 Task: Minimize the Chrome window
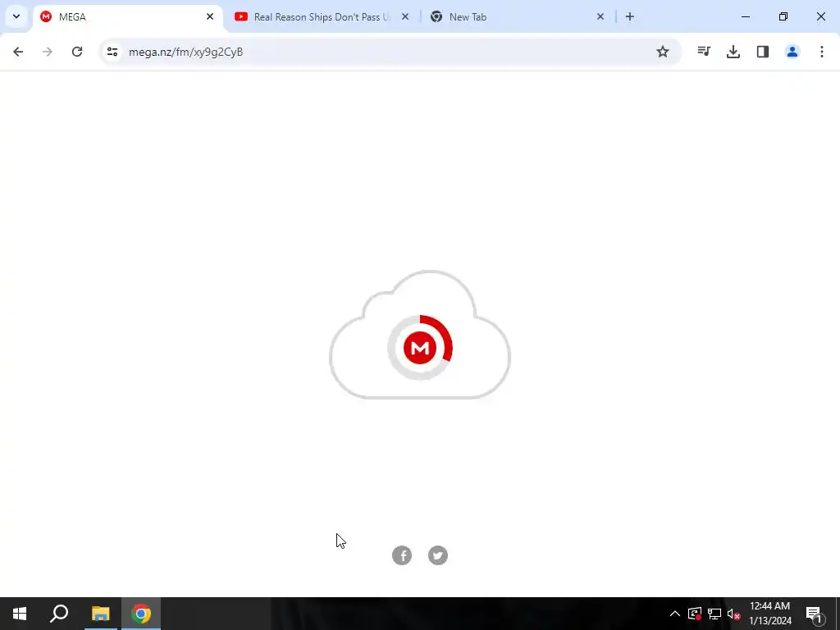745,16
